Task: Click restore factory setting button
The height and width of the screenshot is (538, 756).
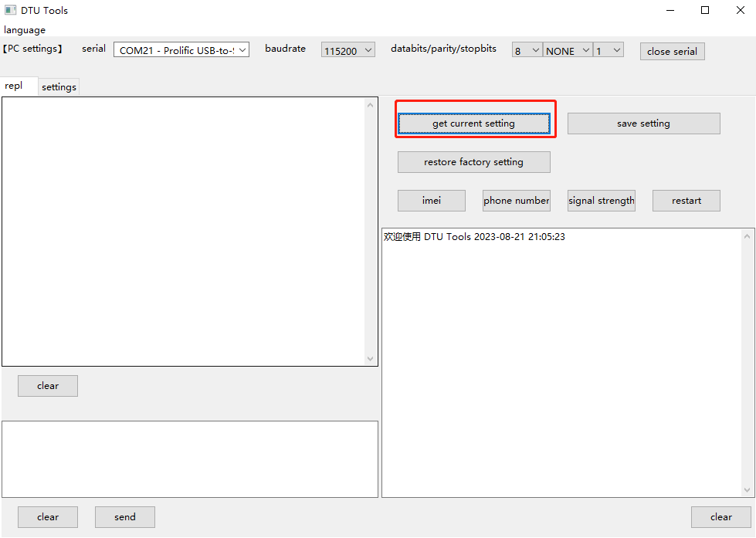Action: 473,162
